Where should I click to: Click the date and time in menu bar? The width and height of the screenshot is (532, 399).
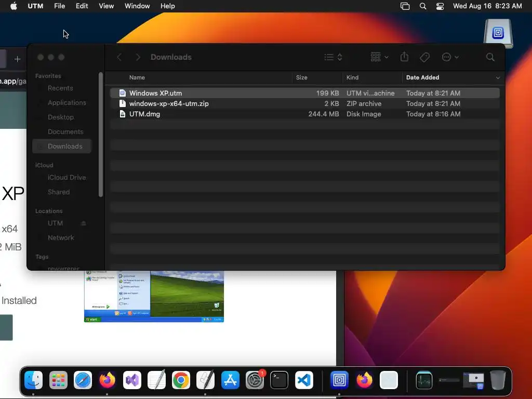click(x=487, y=6)
